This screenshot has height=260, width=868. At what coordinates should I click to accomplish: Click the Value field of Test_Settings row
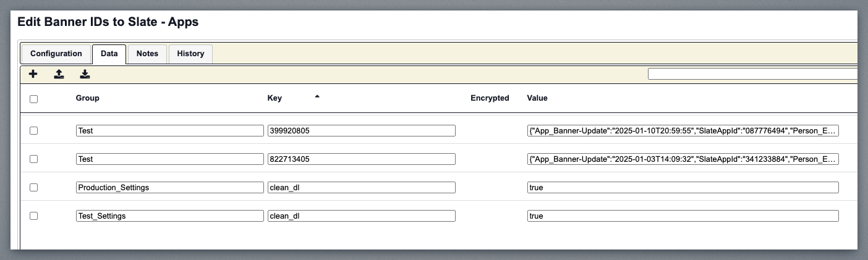683,216
